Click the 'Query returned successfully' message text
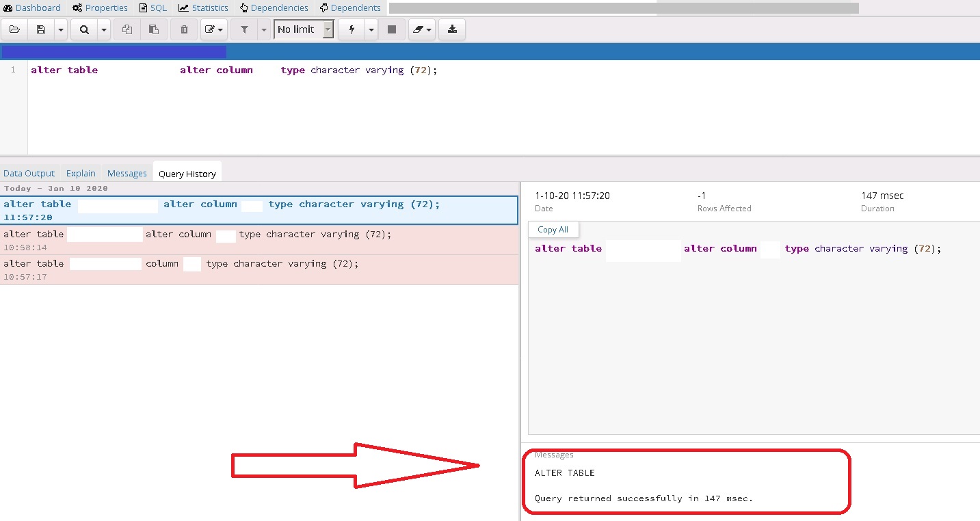This screenshot has width=980, height=521. [x=644, y=498]
